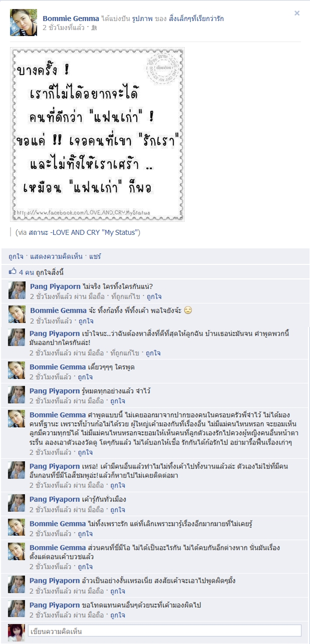This screenshot has width=310, height=644.
Task: Click the แชร์ link to share
Action: click(x=95, y=256)
